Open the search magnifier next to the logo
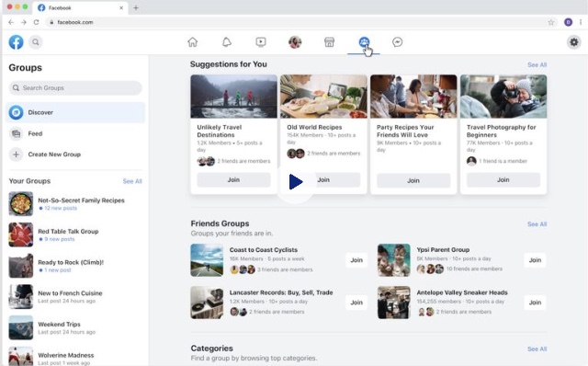Image resolution: width=588 pixels, height=366 pixels. point(36,42)
